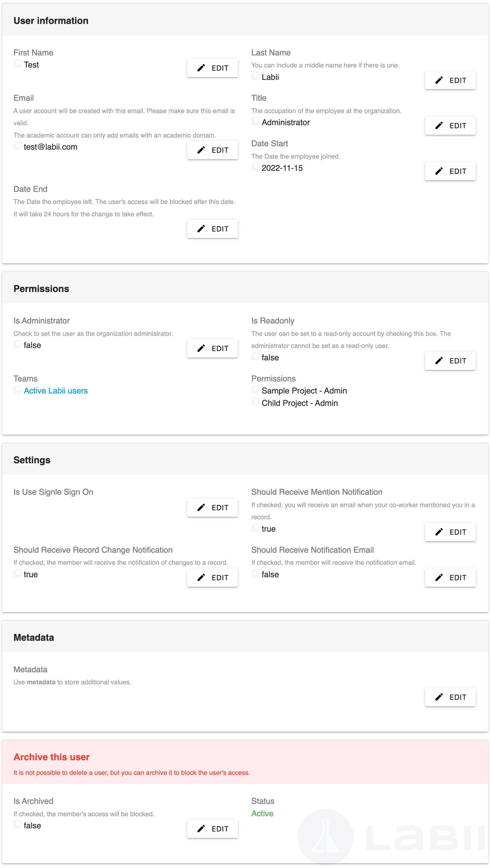Screen dimensions: 491x868
Task: Edit Should Receive Notification Email setting
Action: (x=450, y=577)
